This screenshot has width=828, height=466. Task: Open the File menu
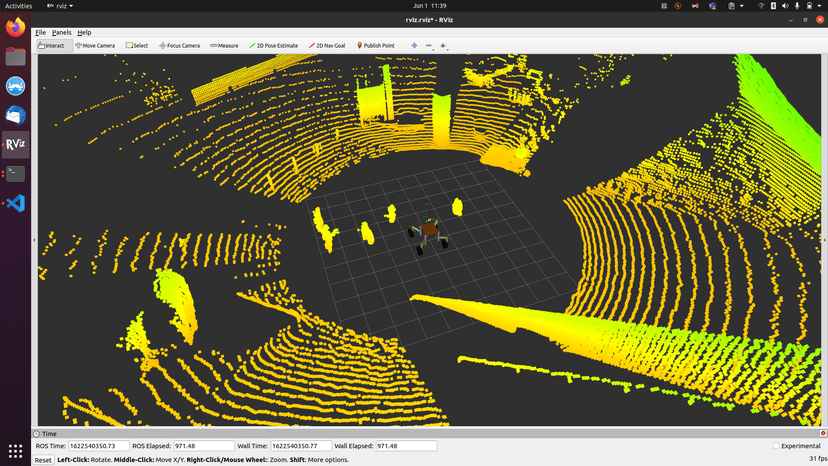41,33
